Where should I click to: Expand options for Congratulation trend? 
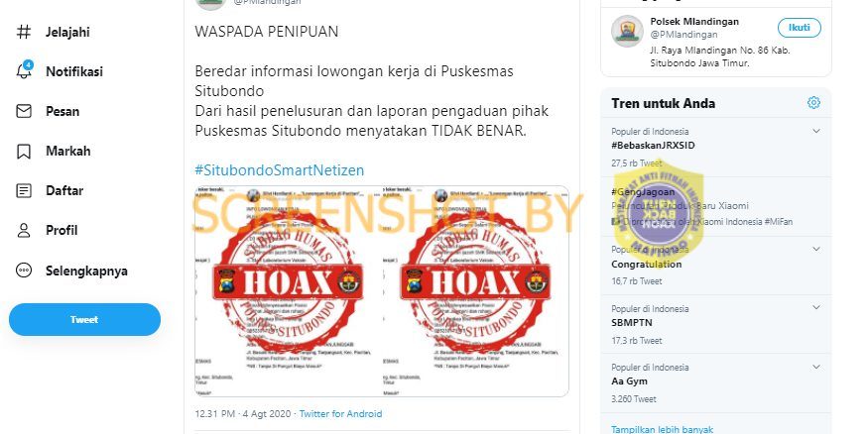pos(816,250)
